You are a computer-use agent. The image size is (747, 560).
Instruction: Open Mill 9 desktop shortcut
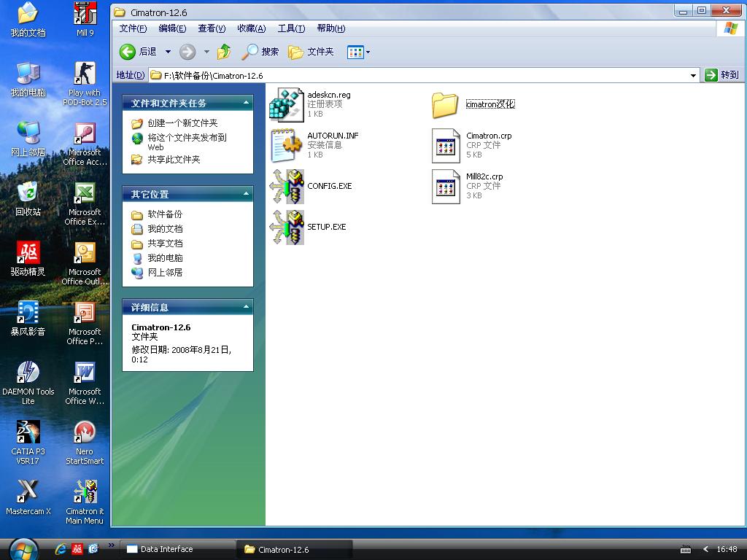pos(85,20)
